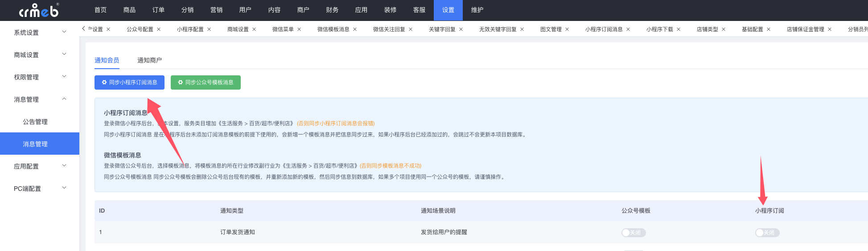Switch to the 通知商户 tab
The height and width of the screenshot is (251, 868).
pyautogui.click(x=149, y=60)
